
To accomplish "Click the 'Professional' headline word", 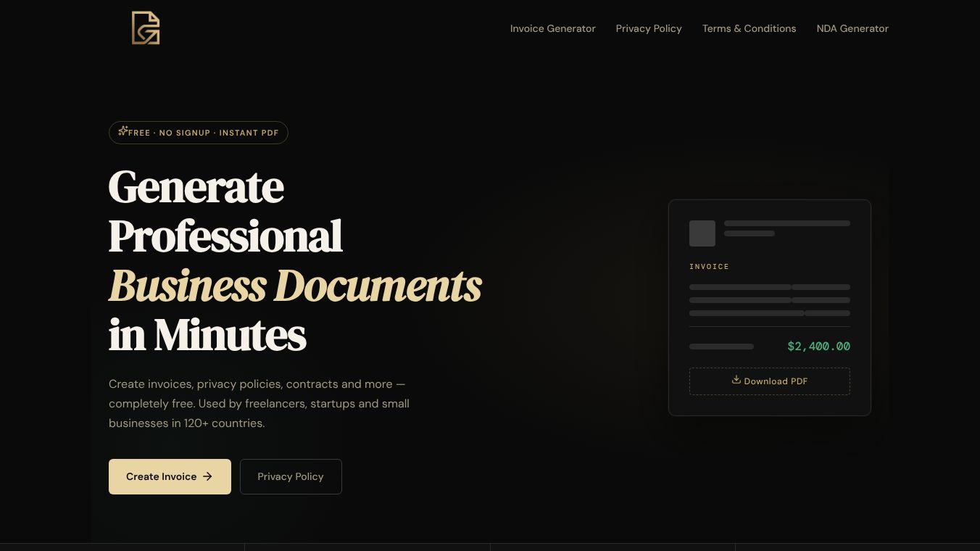I will [225, 236].
